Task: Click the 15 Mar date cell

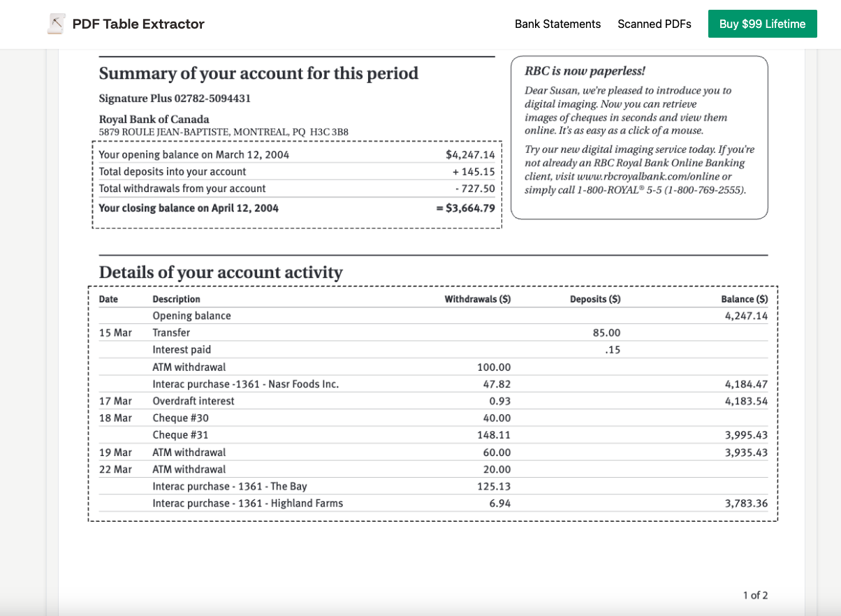Action: click(x=115, y=333)
